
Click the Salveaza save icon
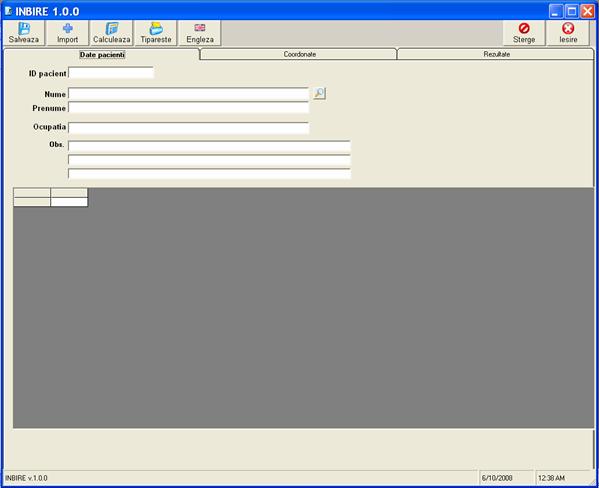(x=24, y=29)
